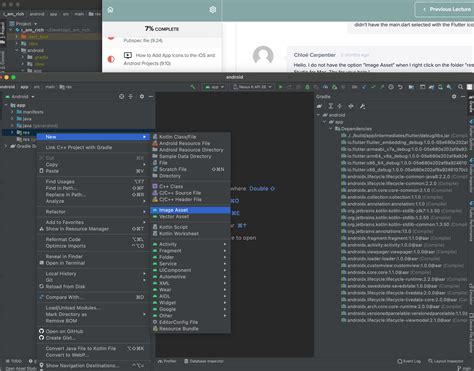The width and height of the screenshot is (474, 371).
Task: Open the Nexus 6 API 28 device dropdown
Action: tap(252, 87)
